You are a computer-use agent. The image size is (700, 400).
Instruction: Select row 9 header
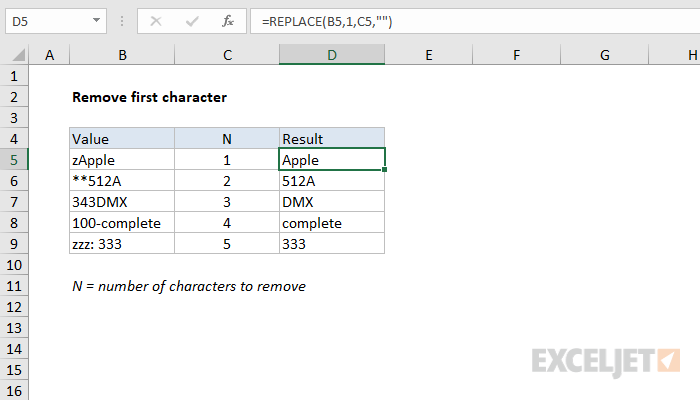pos(14,244)
